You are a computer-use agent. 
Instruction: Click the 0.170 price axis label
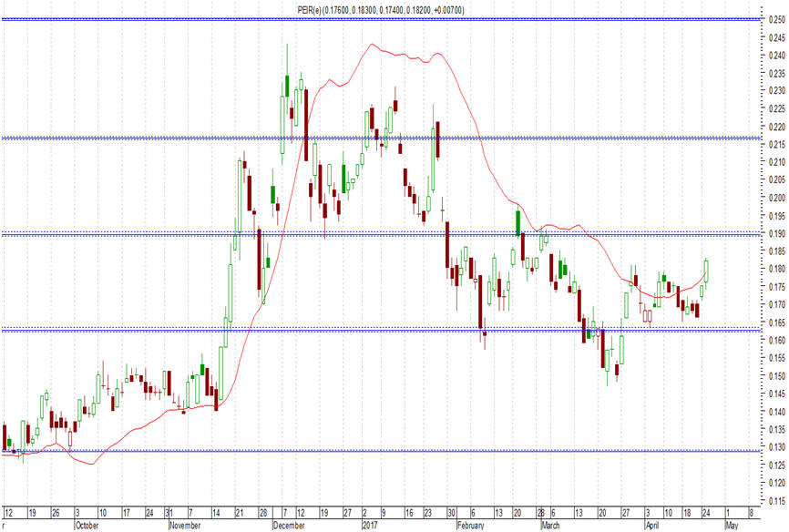(777, 304)
